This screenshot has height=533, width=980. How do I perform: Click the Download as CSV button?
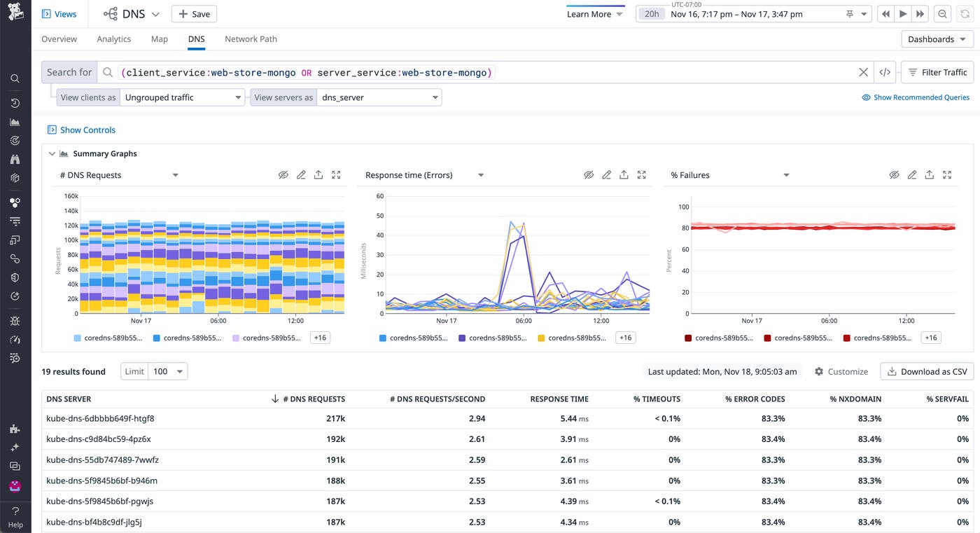coord(927,371)
